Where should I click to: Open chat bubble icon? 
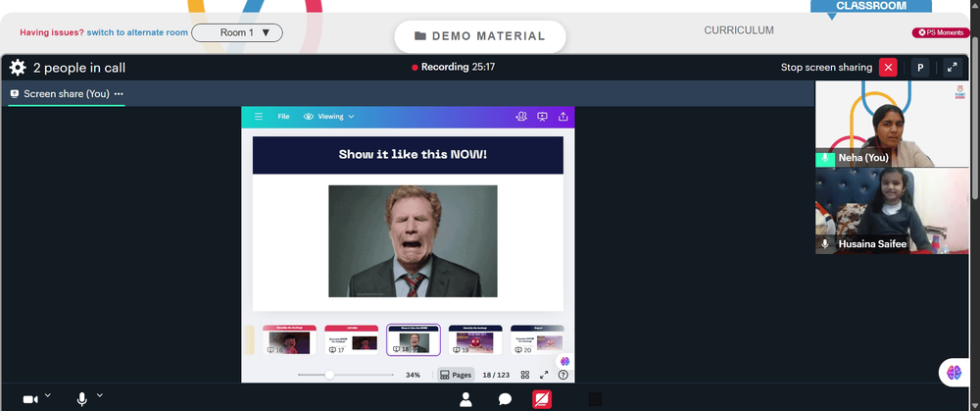click(x=505, y=399)
